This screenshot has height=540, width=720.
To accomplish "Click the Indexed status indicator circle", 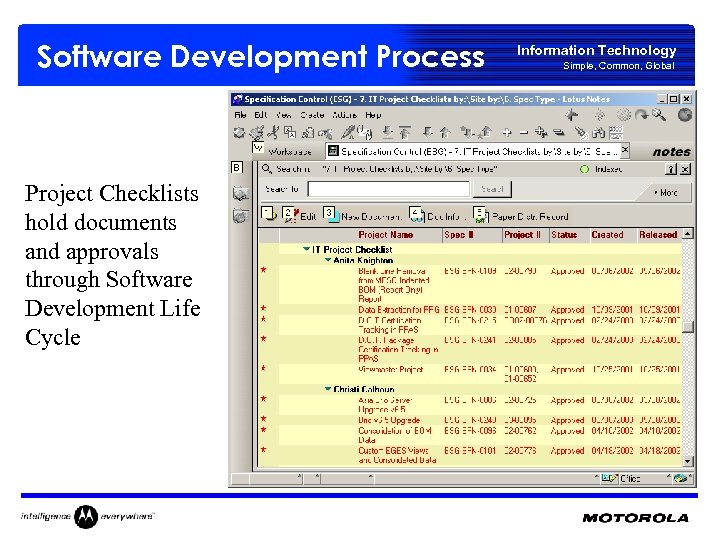I will coord(585,169).
